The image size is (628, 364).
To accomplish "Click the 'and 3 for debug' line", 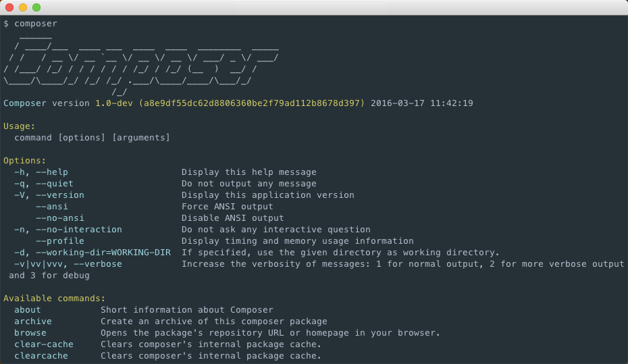I will coord(49,276).
